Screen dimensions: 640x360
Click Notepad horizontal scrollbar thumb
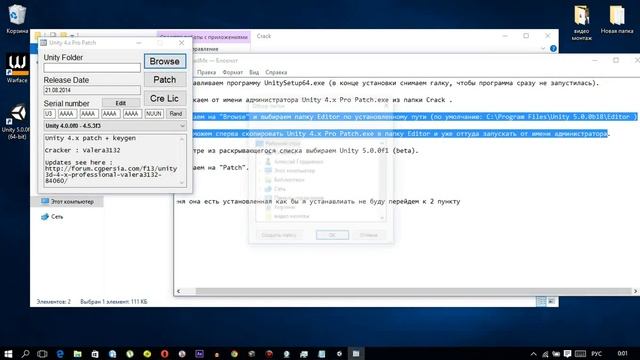tap(413, 291)
